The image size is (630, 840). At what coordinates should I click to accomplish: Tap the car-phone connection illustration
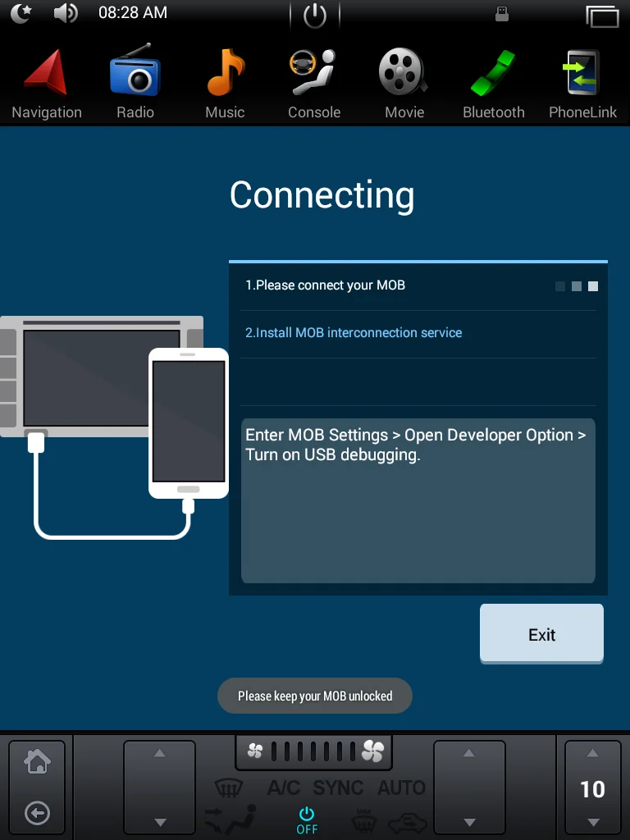115,427
